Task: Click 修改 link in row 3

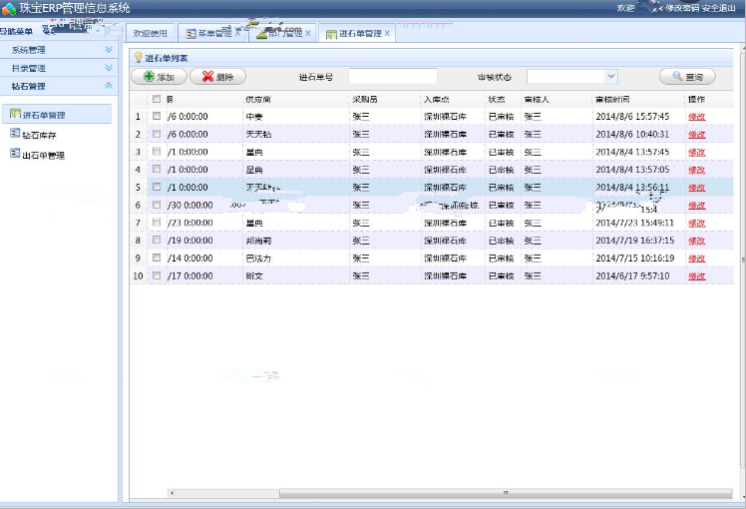Action: (696, 152)
